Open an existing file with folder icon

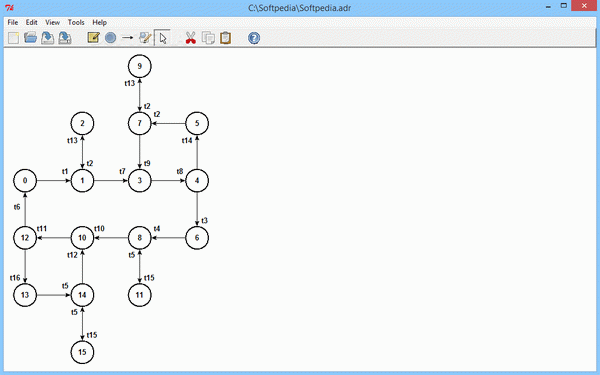click(30, 38)
